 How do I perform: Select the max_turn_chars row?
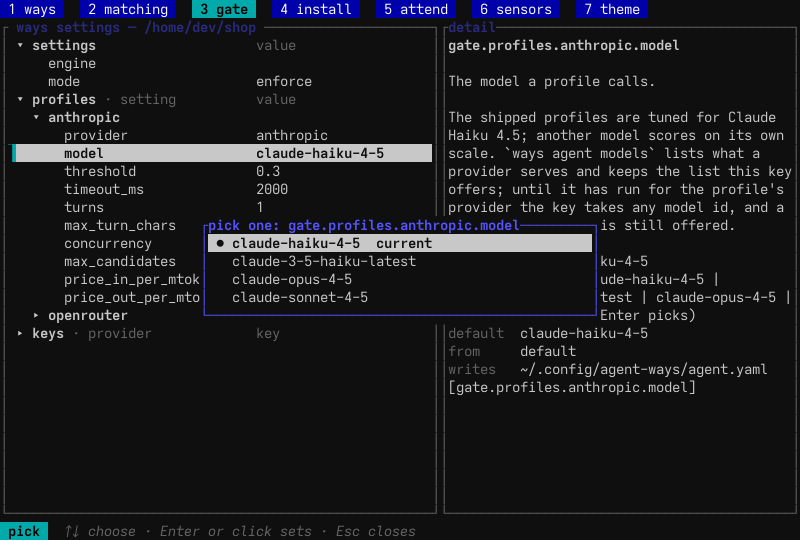(120, 225)
